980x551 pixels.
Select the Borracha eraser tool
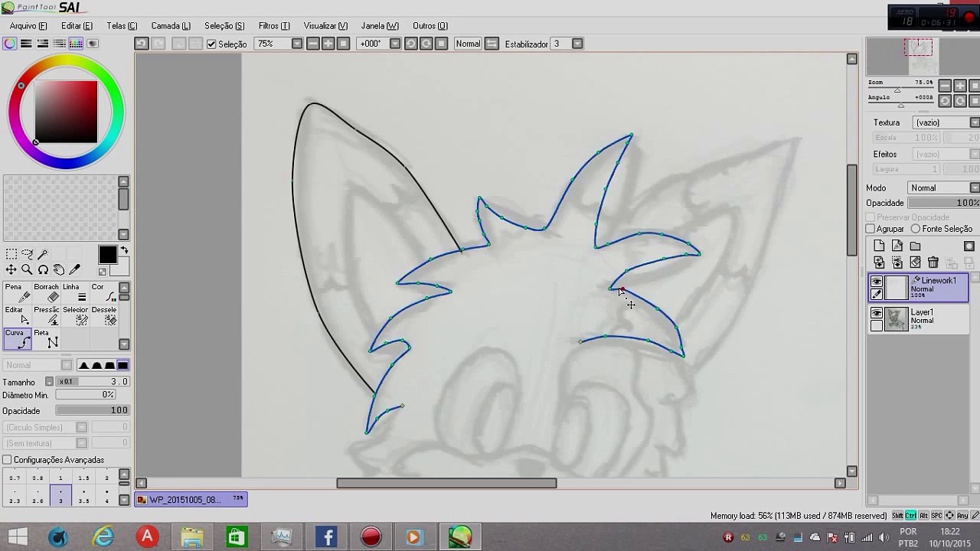47,292
